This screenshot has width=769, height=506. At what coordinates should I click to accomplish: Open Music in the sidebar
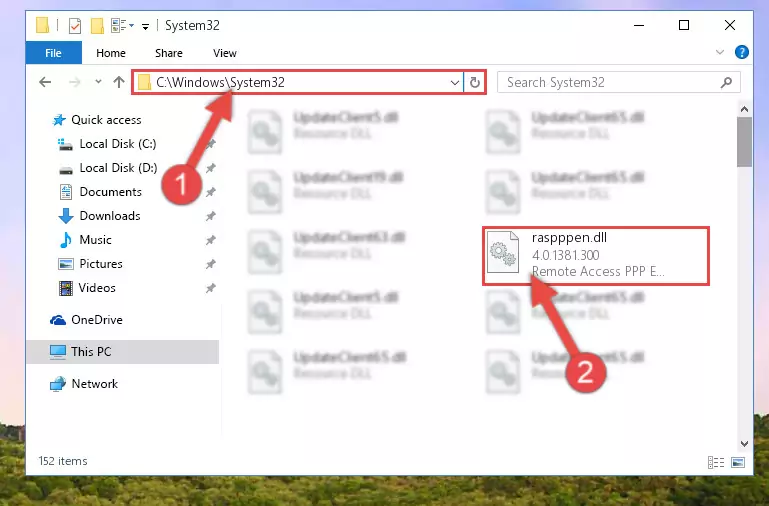tap(95, 240)
